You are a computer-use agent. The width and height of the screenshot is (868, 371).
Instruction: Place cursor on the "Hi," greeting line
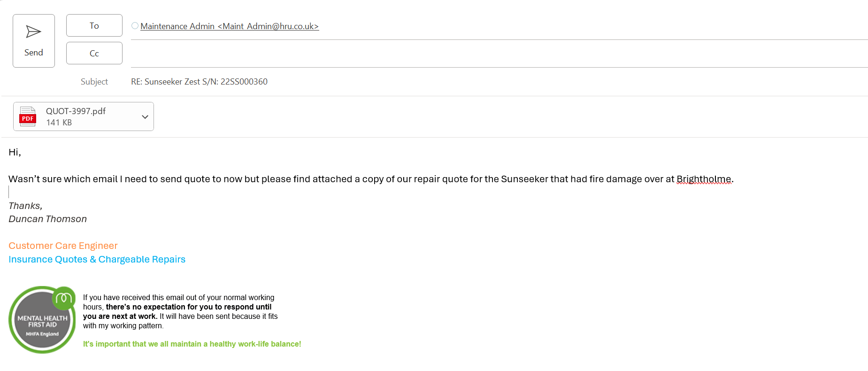(x=15, y=152)
